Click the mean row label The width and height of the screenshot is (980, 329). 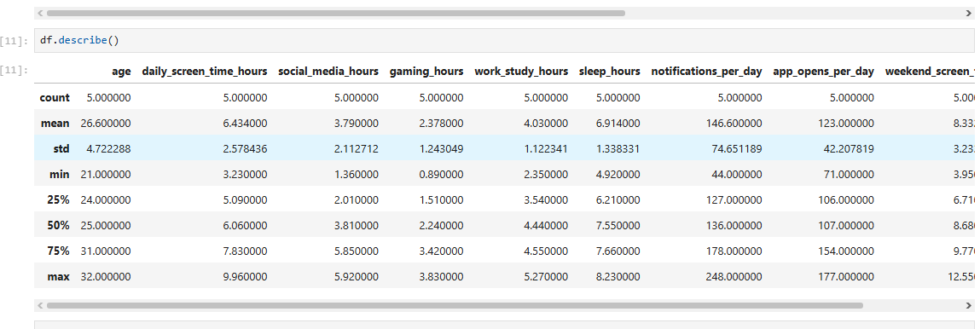click(x=55, y=124)
